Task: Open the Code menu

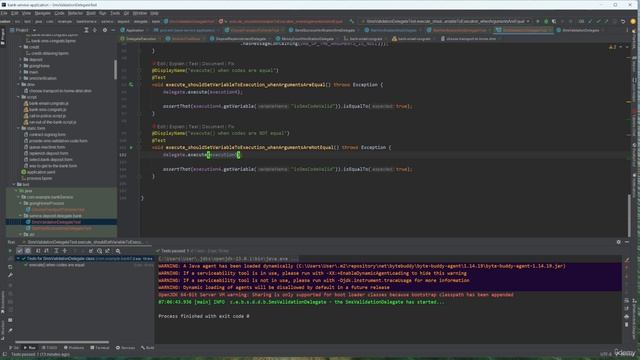Action: [x=59, y=13]
